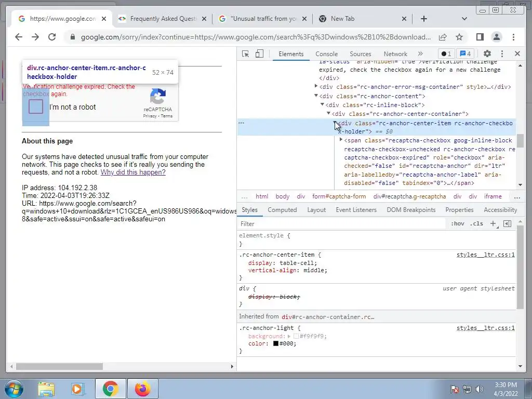Expand the rc-anchor-error-msg-container div
This screenshot has width=532, height=399.
(316, 86)
